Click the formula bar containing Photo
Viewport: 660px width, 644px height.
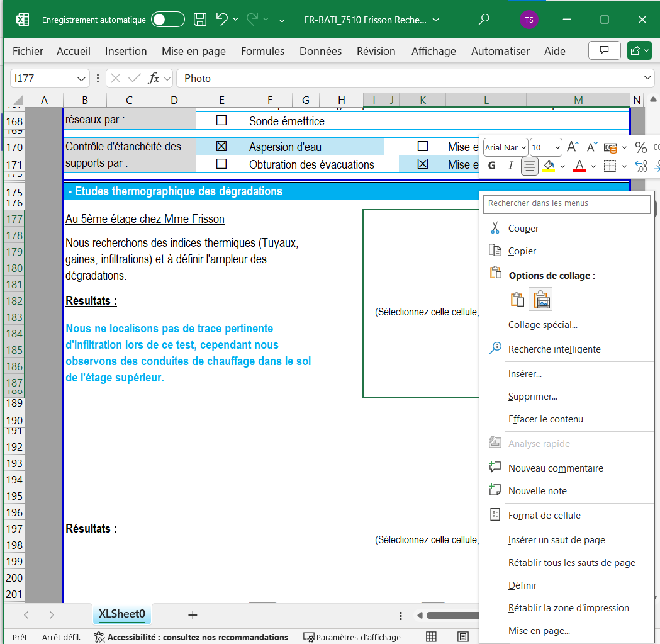(x=415, y=78)
